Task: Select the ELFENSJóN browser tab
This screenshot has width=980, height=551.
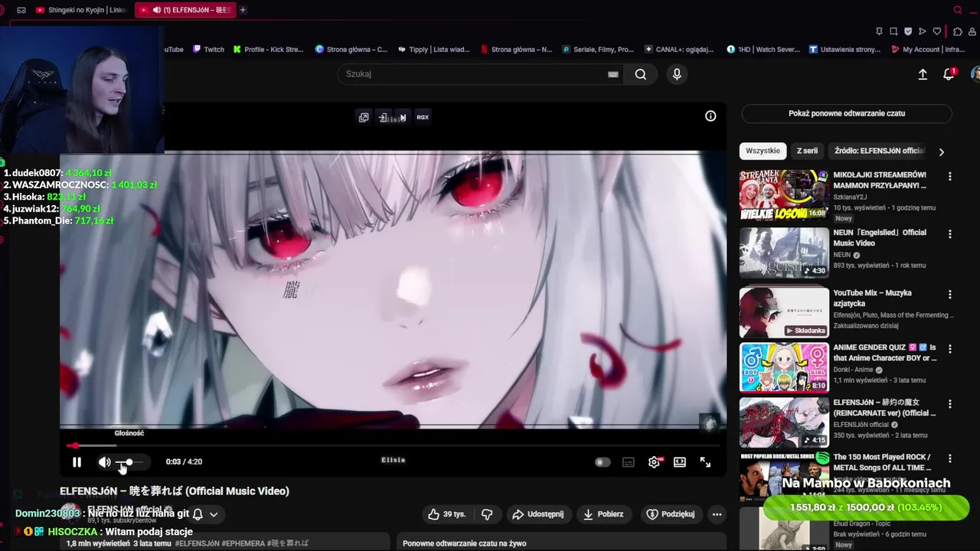Action: [185, 10]
